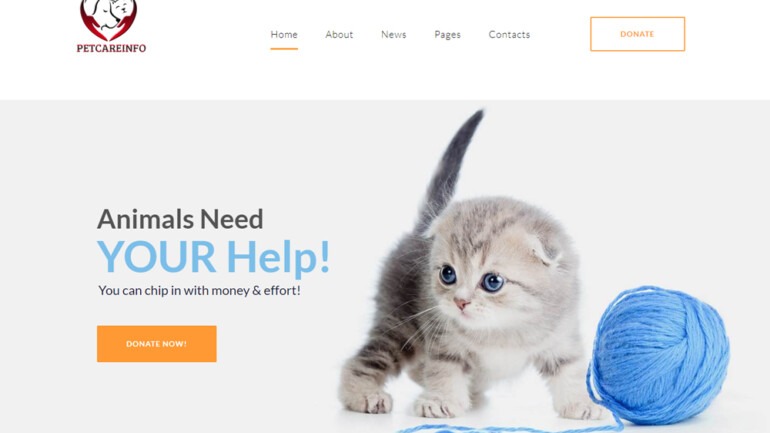This screenshot has width=770, height=433.
Task: Click the PetCareInfo heart-and-pets logo emblem
Action: pyautogui.click(x=109, y=20)
